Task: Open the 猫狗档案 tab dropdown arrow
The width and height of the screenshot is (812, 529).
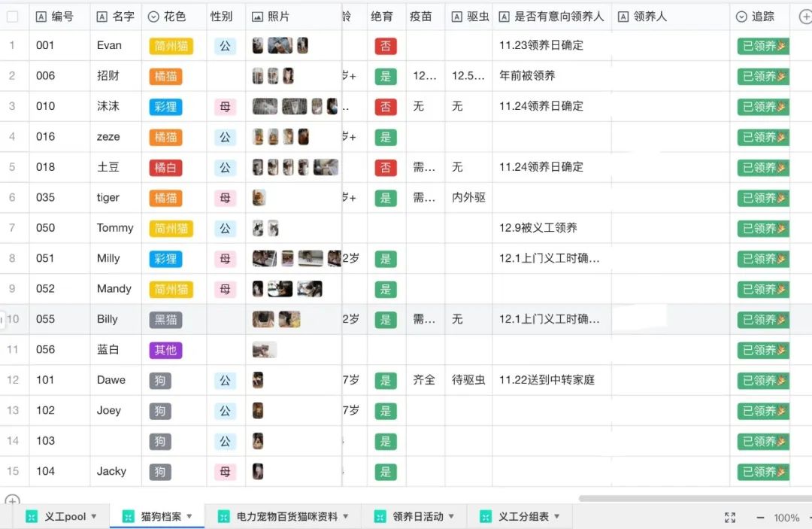Action: click(x=190, y=516)
